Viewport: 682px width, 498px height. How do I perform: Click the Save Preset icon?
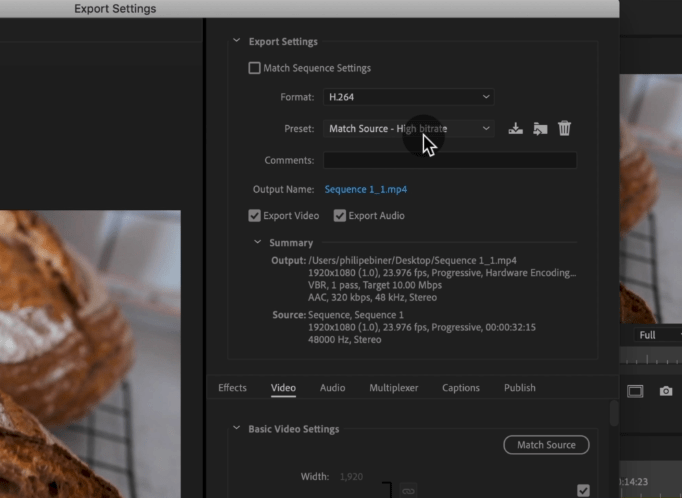pyautogui.click(x=516, y=129)
